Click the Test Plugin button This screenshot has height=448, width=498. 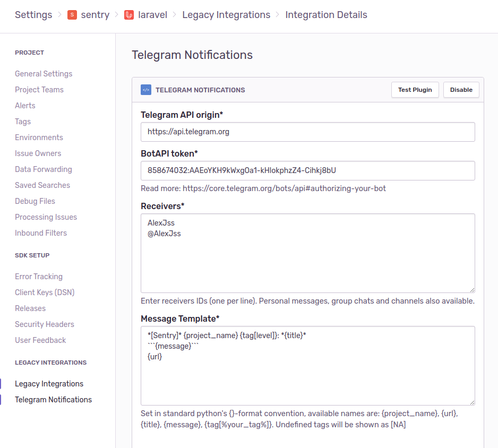(415, 90)
